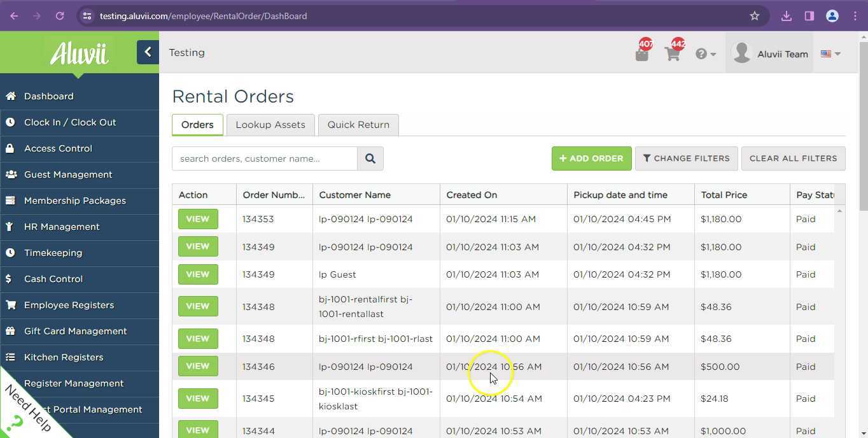Collapse the sidebar with the arrow

(x=147, y=52)
